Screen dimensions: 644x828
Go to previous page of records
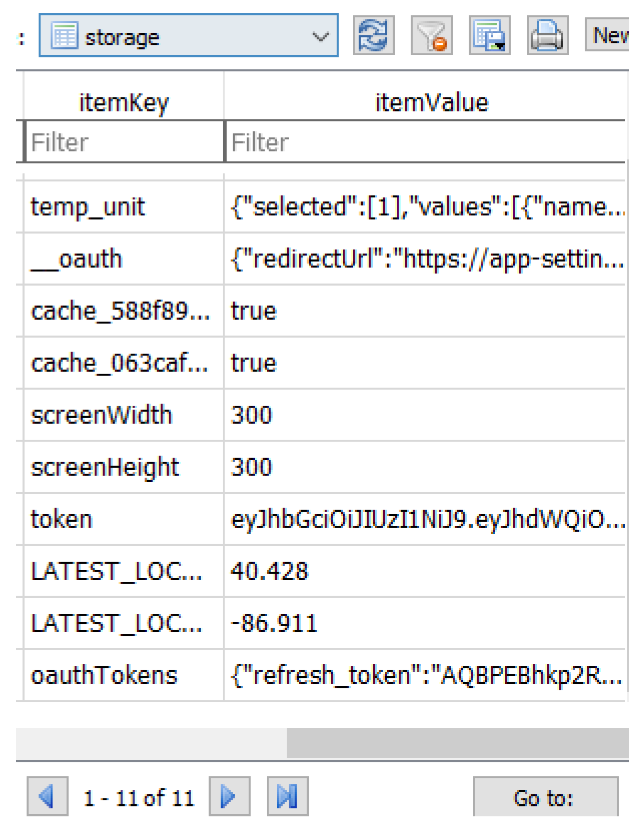[x=47, y=796]
